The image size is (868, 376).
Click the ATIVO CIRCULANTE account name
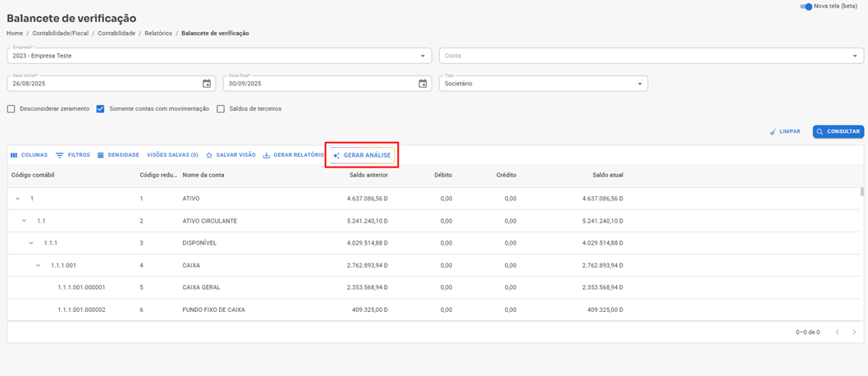pos(210,220)
